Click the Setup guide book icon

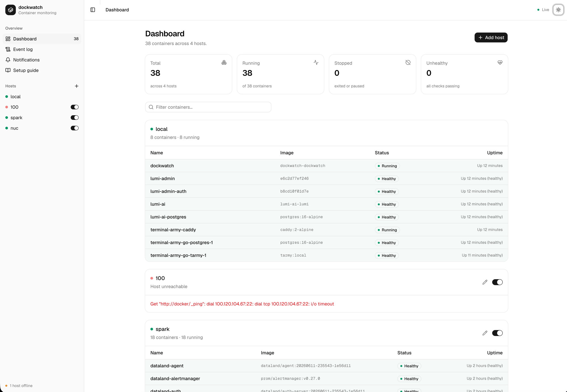point(8,70)
